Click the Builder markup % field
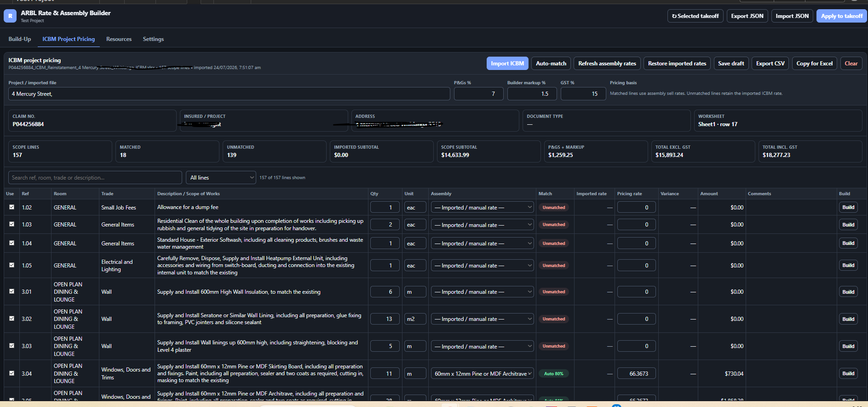The width and height of the screenshot is (868, 407). click(532, 94)
